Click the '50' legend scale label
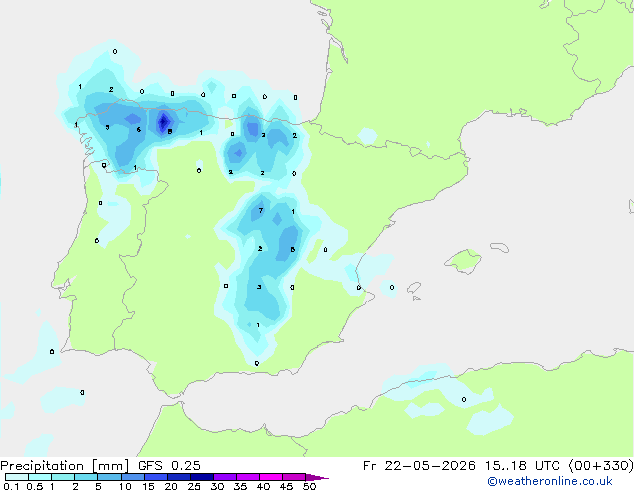The height and width of the screenshot is (490, 634). tap(309, 486)
